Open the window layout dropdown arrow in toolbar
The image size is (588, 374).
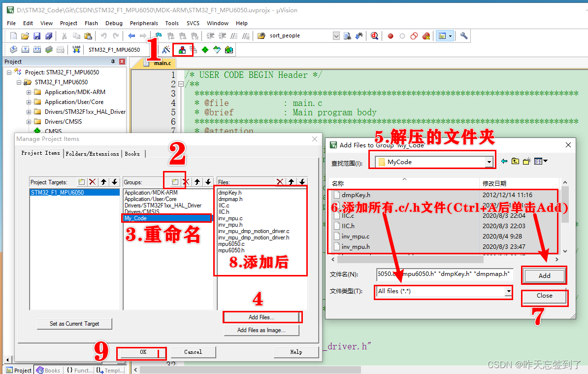451,36
